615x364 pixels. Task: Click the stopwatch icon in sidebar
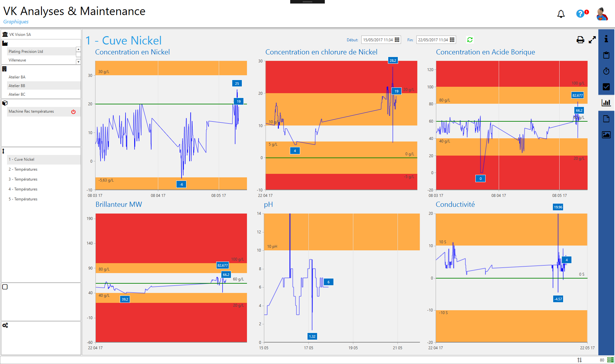[x=606, y=71]
